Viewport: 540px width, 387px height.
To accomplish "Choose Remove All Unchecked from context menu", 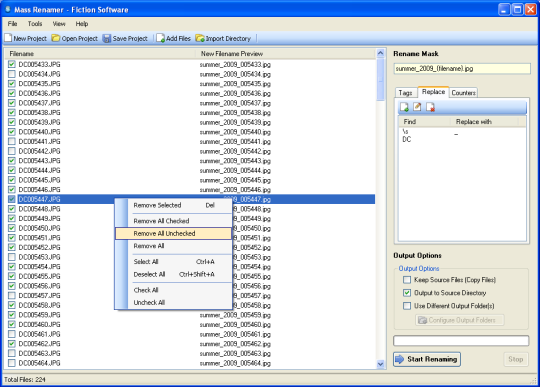I will coord(173,233).
